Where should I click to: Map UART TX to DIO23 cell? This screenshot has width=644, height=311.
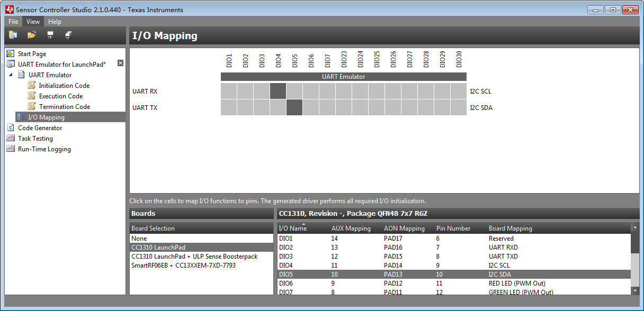(x=344, y=107)
